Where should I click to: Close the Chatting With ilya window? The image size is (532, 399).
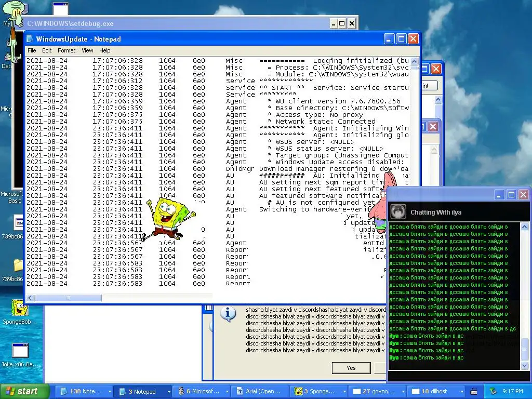click(x=524, y=195)
